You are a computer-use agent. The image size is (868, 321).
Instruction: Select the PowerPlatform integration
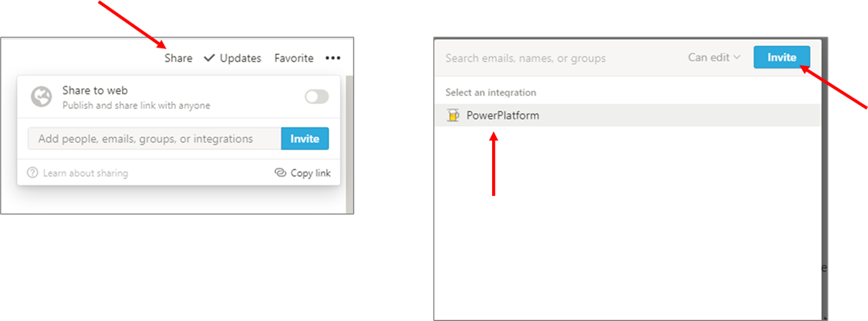coord(628,115)
